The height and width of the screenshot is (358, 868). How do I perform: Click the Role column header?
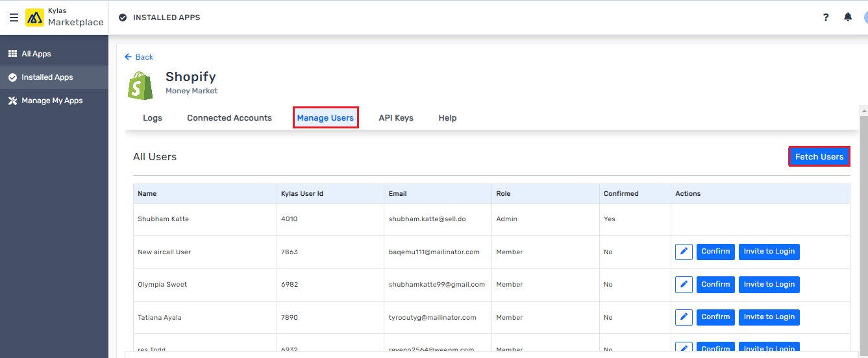pos(546,193)
